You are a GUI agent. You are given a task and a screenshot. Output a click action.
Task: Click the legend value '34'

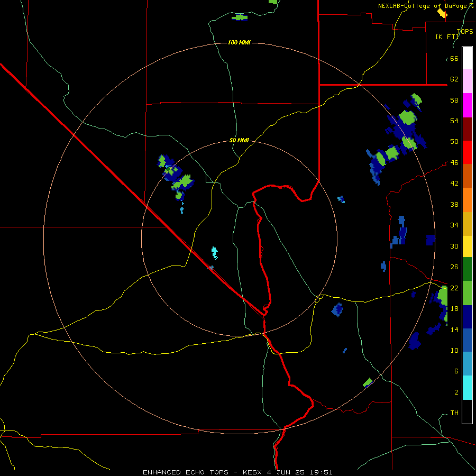click(x=454, y=225)
